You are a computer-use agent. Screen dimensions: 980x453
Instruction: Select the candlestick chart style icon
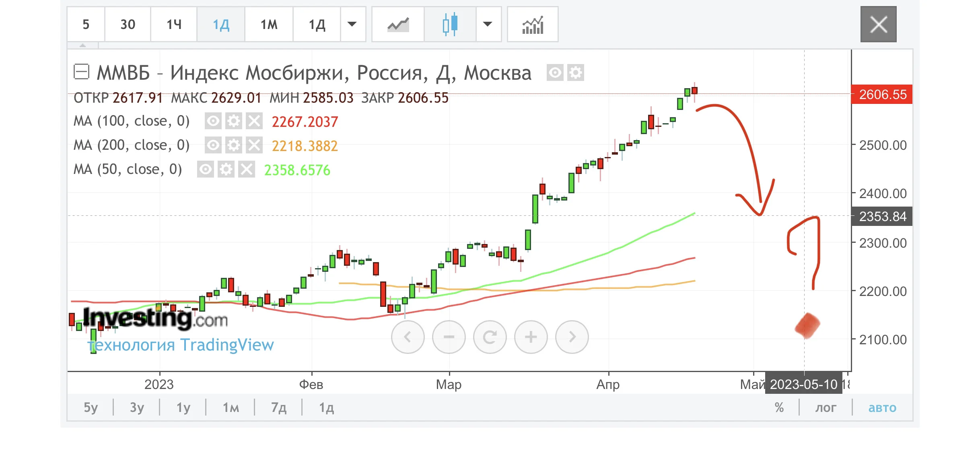450,25
